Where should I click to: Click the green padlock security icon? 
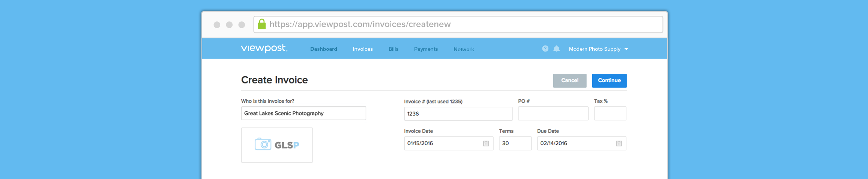click(x=262, y=24)
